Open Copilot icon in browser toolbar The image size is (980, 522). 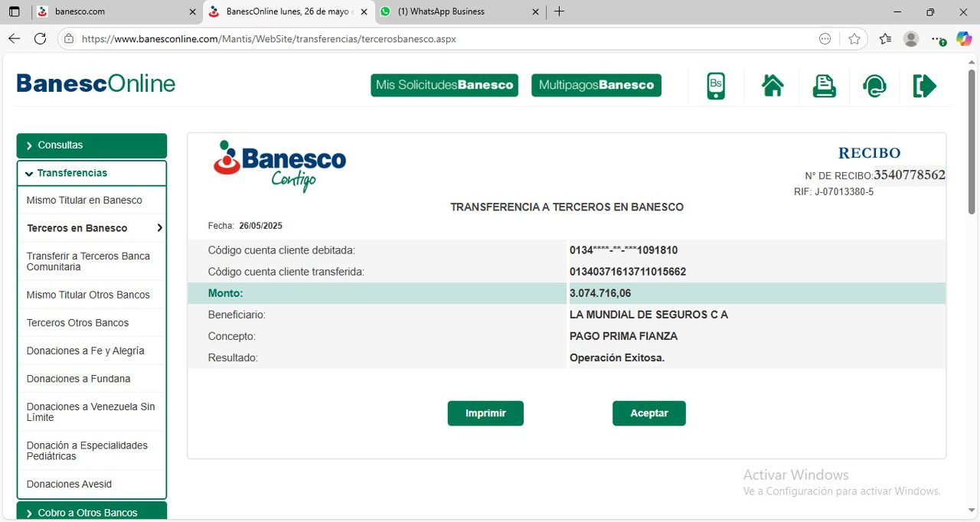point(964,39)
